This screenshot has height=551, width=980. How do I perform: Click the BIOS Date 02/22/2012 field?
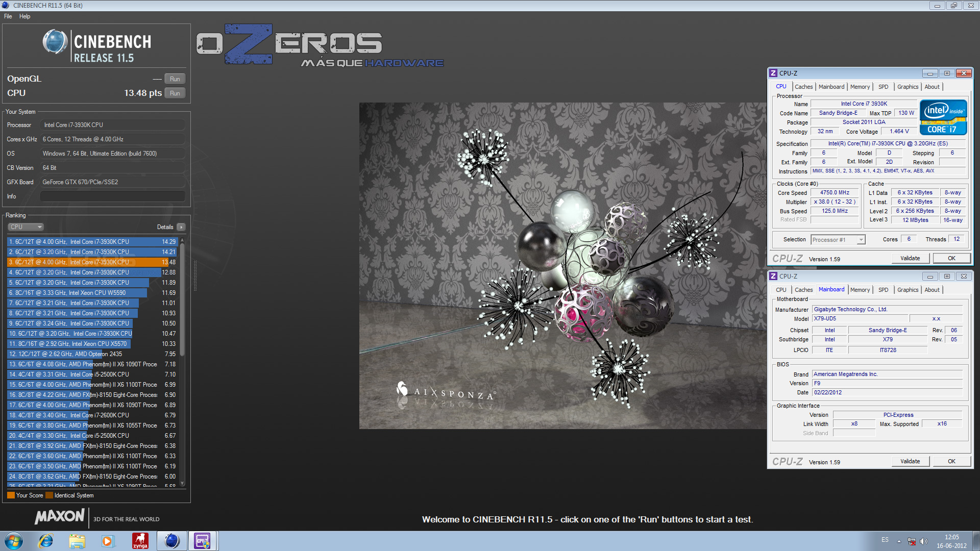[x=887, y=393]
